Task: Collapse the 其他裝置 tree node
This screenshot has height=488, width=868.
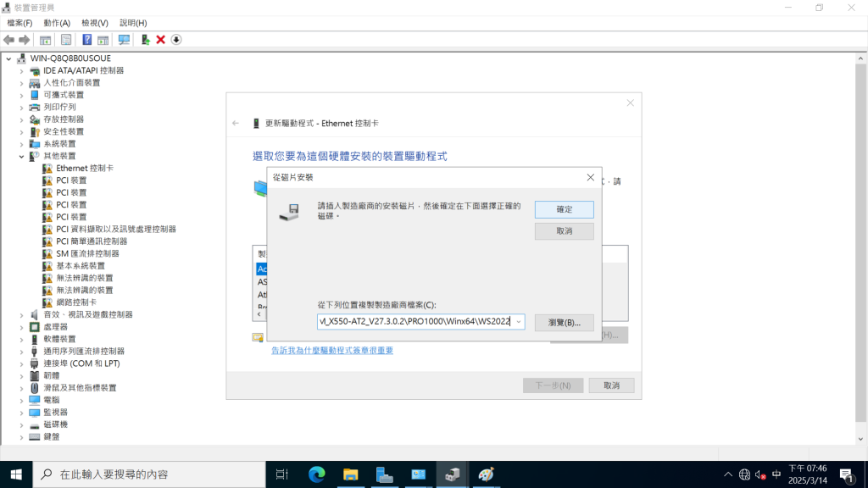Action: [22, 156]
